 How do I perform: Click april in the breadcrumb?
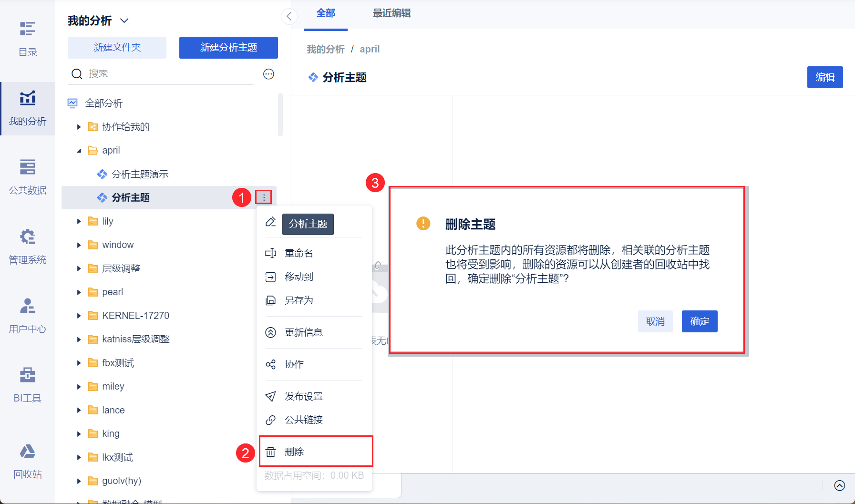pos(370,49)
